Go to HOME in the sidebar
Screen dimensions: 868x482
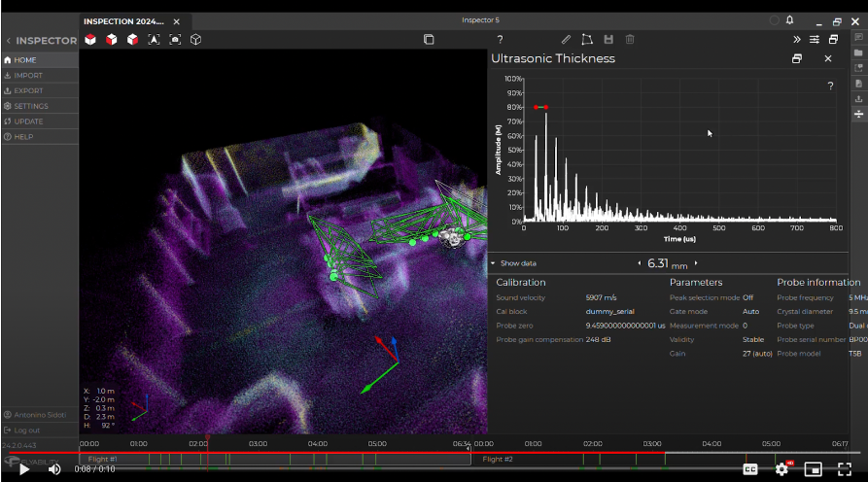click(40, 60)
